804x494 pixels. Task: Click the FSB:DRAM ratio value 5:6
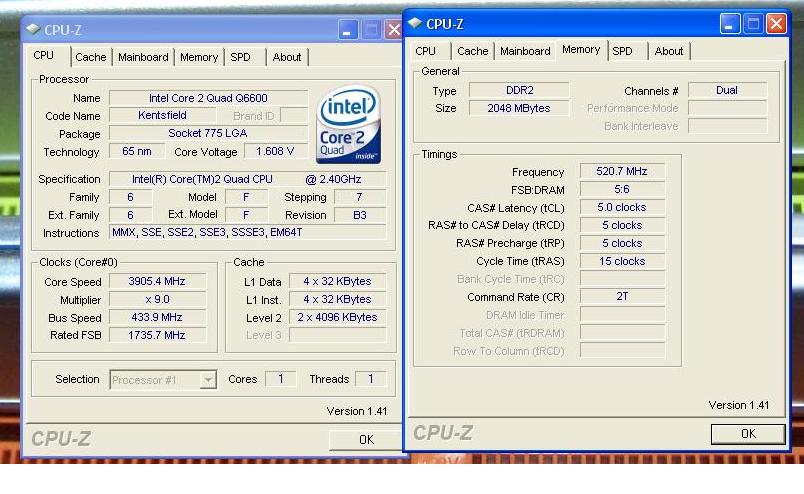[x=622, y=189]
